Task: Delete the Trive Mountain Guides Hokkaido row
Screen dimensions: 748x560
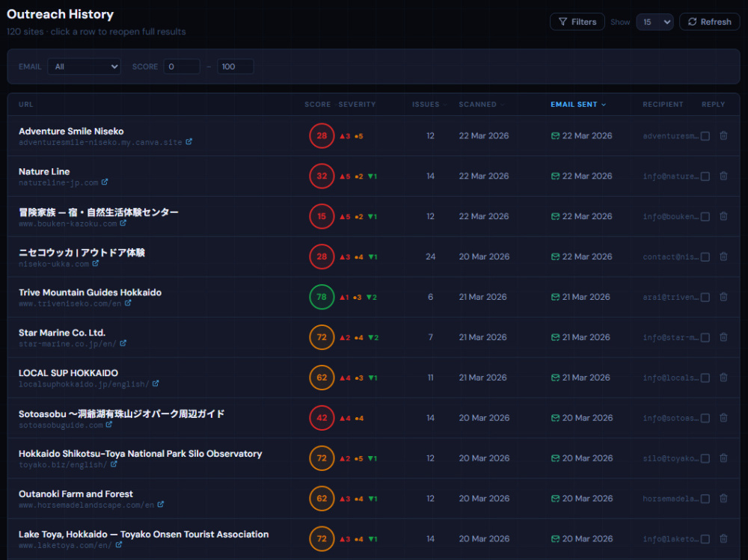Action: coord(723,297)
